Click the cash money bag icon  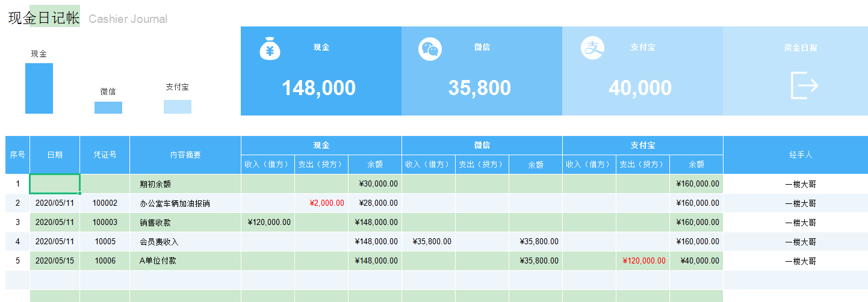point(270,49)
